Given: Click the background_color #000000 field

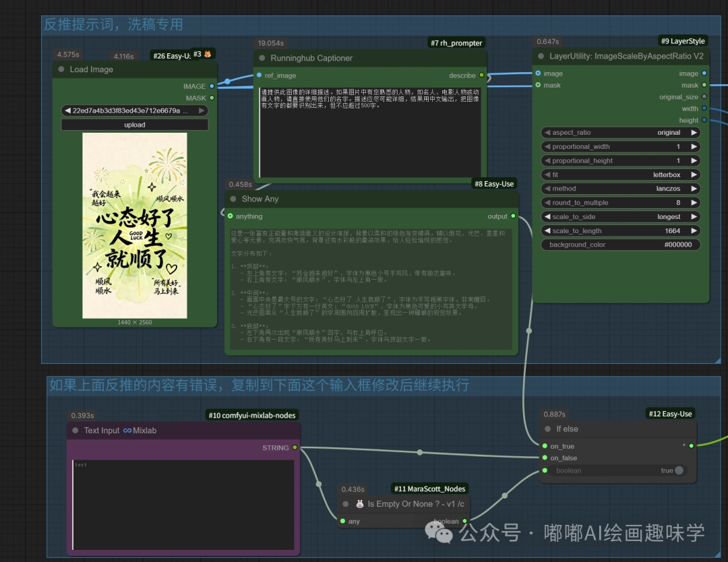Looking at the screenshot, I should (x=620, y=245).
